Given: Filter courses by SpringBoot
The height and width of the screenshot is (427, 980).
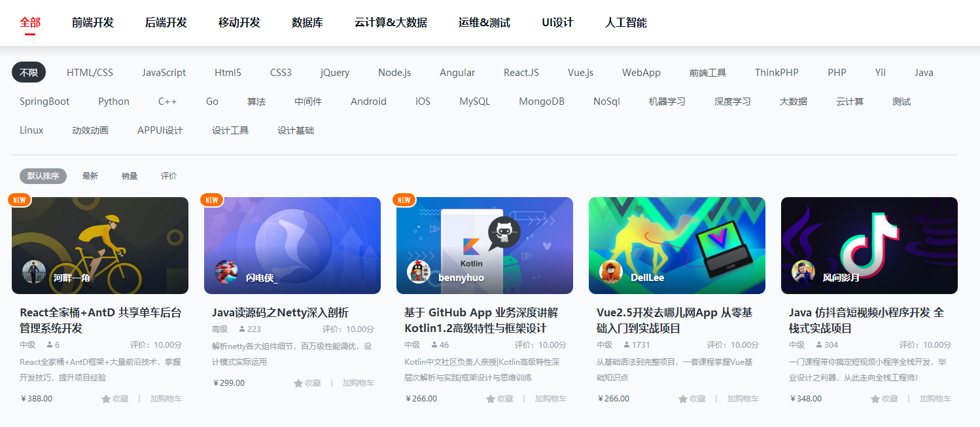Looking at the screenshot, I should [44, 102].
